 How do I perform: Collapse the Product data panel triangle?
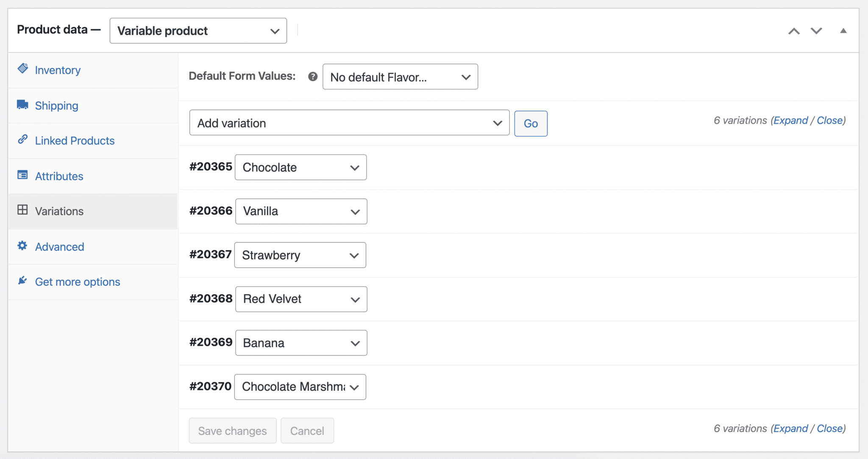843,31
